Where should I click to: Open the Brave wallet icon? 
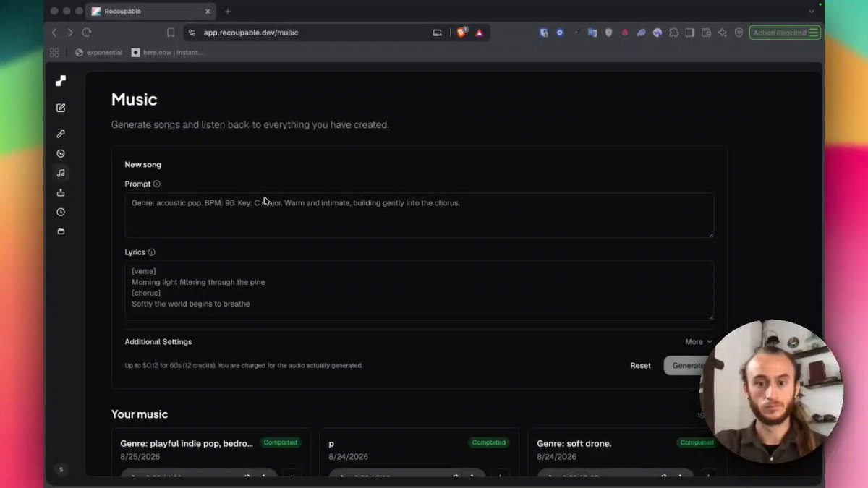706,33
